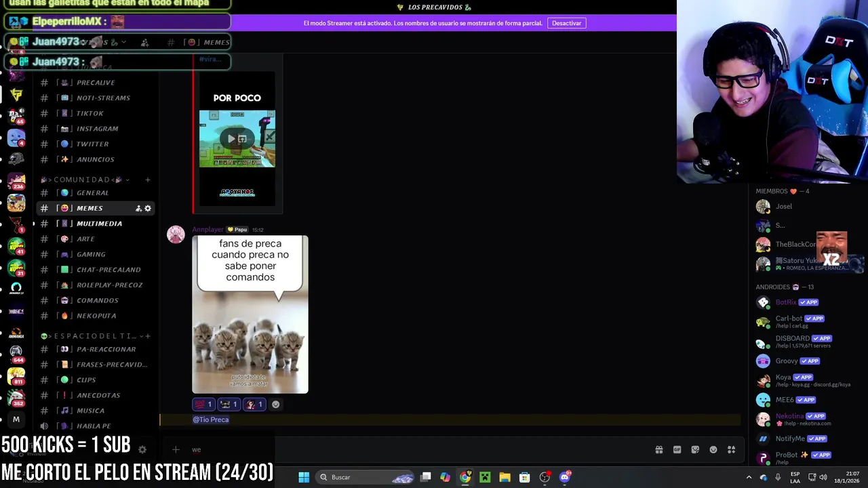868x488 pixels.
Task: Click the add reaction smiley under the meme
Action: click(x=275, y=405)
